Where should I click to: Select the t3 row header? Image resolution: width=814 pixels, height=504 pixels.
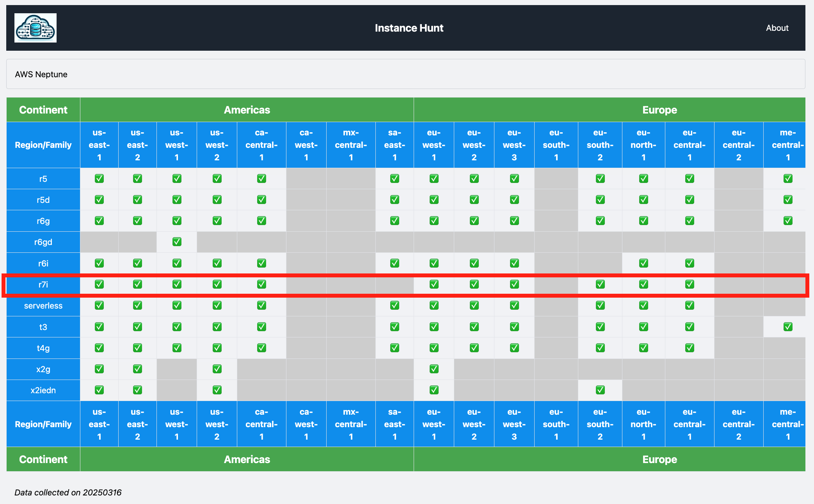tap(43, 327)
